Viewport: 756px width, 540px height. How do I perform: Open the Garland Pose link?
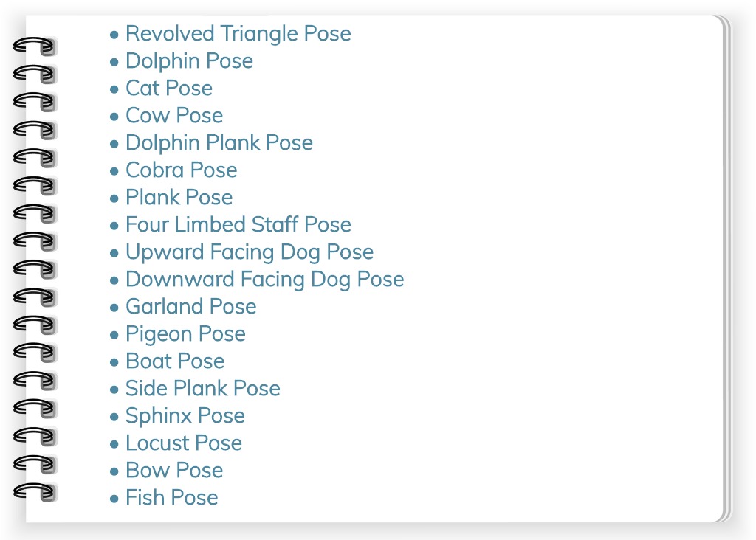pyautogui.click(x=191, y=307)
